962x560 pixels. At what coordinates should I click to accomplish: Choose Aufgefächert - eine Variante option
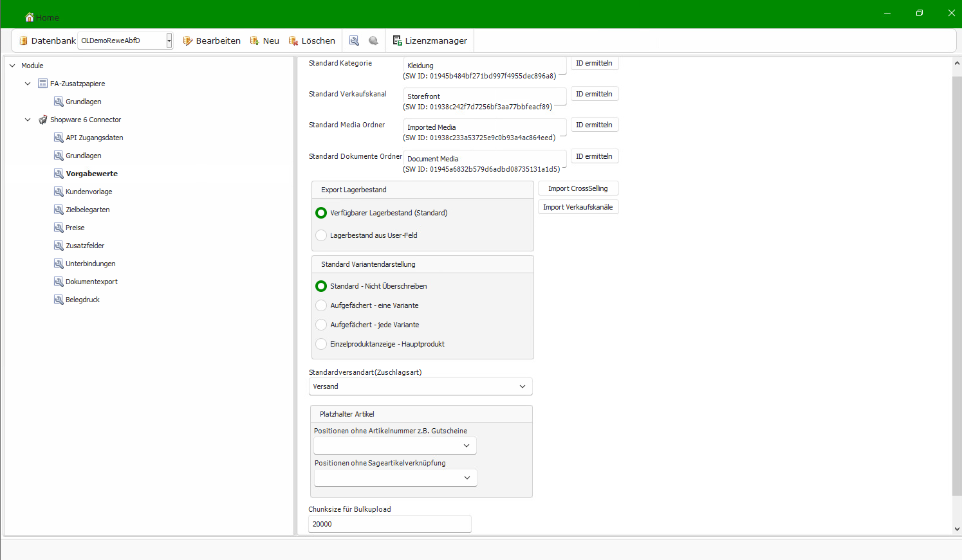[321, 305]
